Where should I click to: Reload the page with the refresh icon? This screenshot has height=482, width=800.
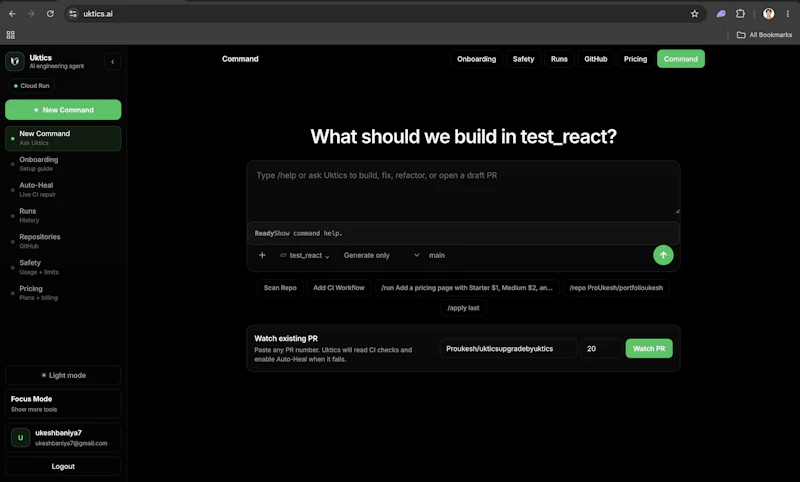coord(50,14)
